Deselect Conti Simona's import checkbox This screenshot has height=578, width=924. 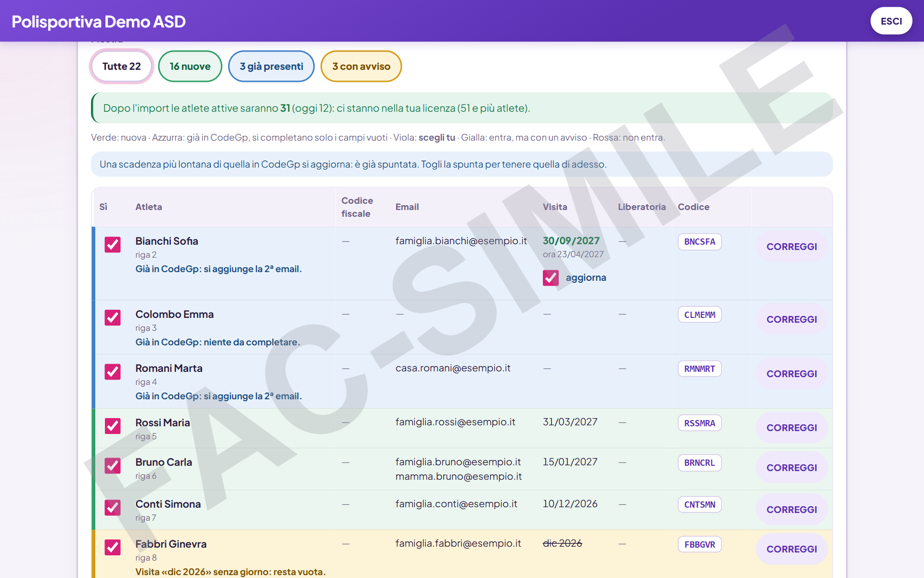pyautogui.click(x=113, y=508)
